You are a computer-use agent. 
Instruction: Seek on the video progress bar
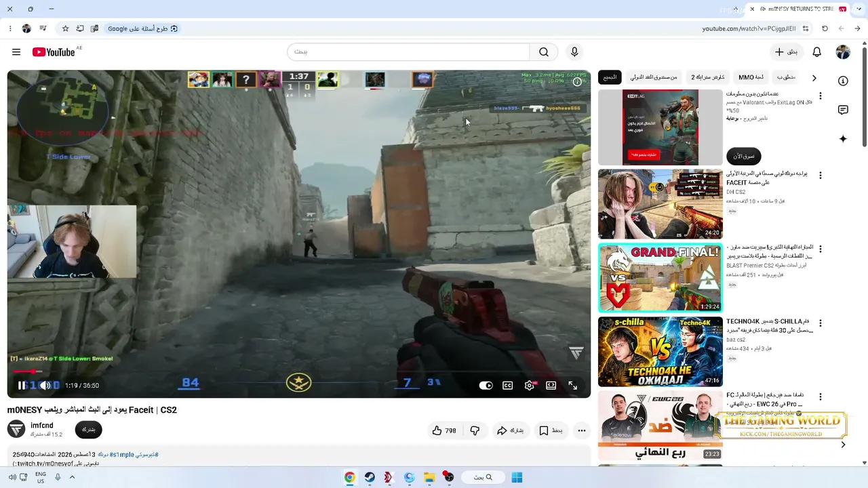298,371
